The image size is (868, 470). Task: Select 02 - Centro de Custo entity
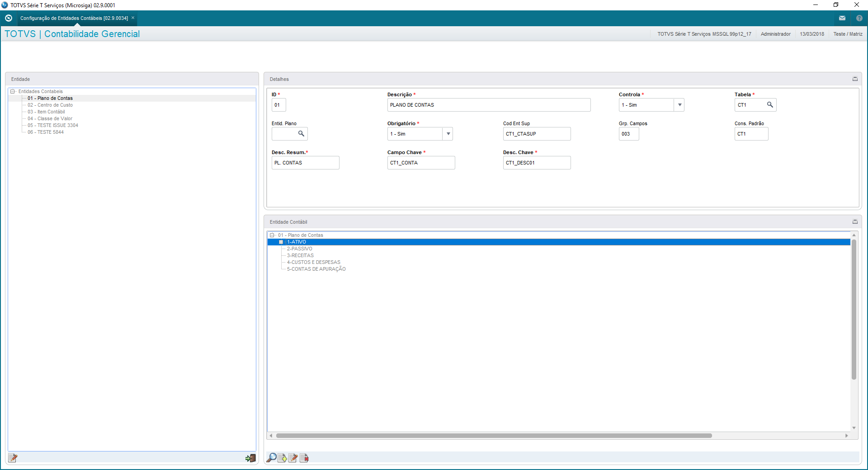[x=50, y=105]
